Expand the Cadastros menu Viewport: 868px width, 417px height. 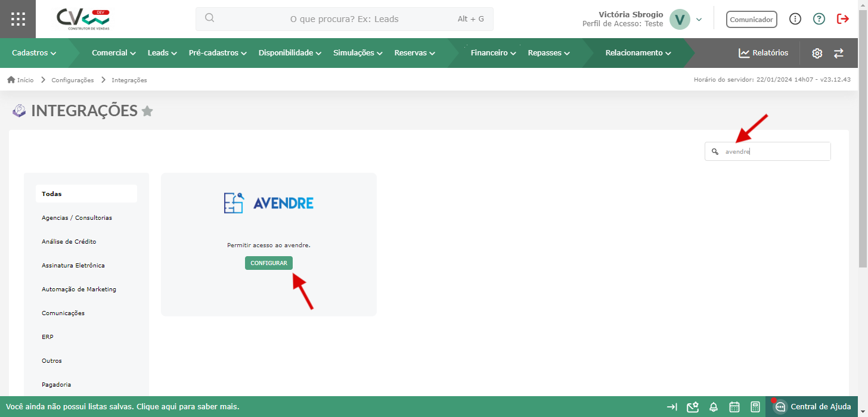pos(34,53)
